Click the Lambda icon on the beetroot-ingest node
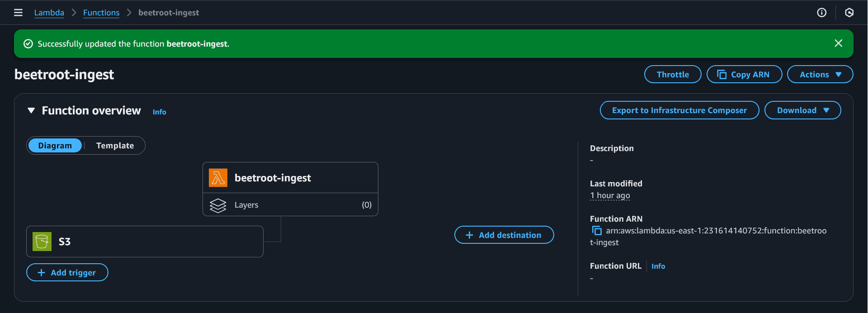This screenshot has height=313, width=868. pyautogui.click(x=218, y=177)
